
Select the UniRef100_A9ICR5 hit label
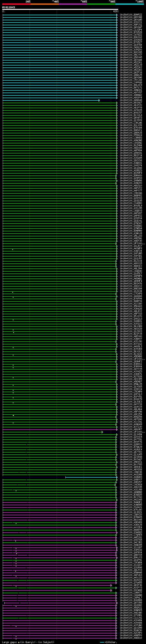(131, 379)
